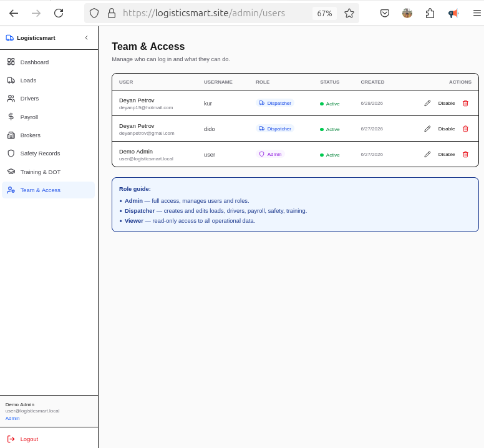Viewport: 484px width, 448px height.
Task: Bookmark this page with star icon
Action: pyautogui.click(x=349, y=13)
